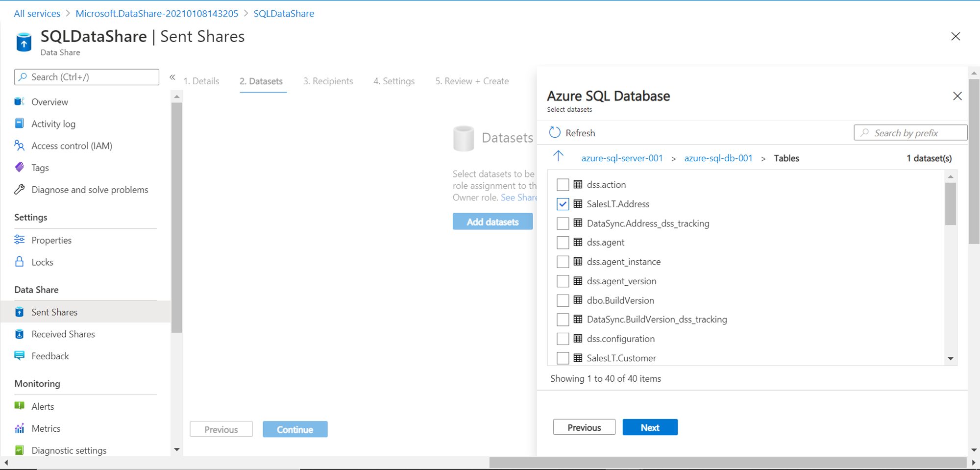This screenshot has width=980, height=470.
Task: Open Metrics chart icon in sidebar
Action: 20,428
